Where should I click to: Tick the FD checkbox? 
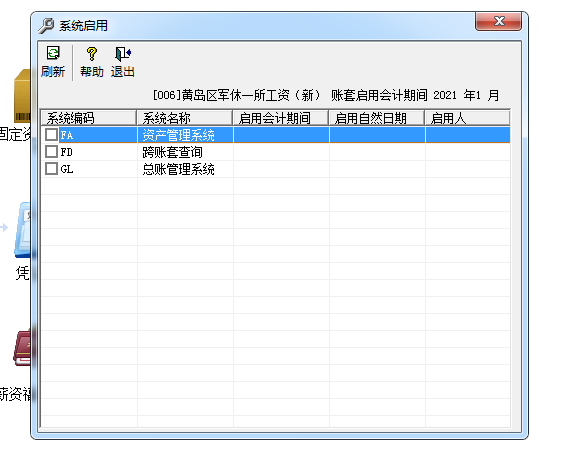[x=51, y=152]
